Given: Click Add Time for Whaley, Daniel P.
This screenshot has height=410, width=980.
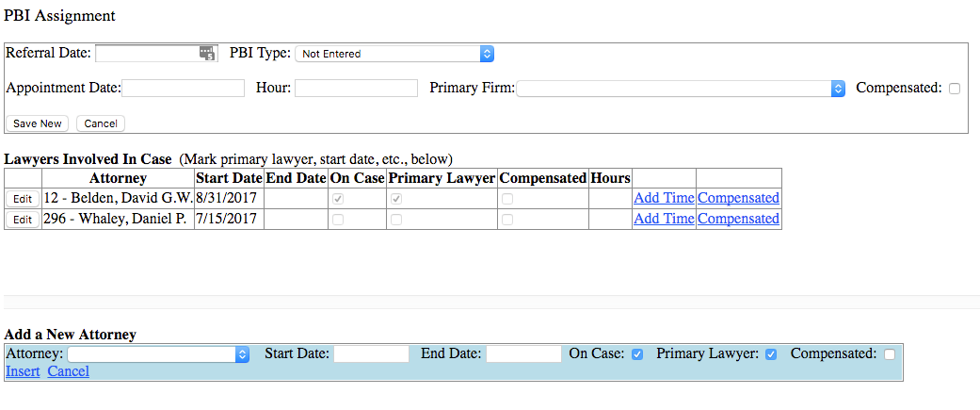Looking at the screenshot, I should [x=664, y=219].
